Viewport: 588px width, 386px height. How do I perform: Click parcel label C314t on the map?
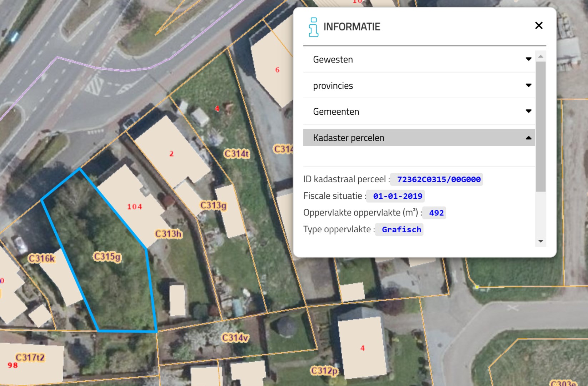237,154
